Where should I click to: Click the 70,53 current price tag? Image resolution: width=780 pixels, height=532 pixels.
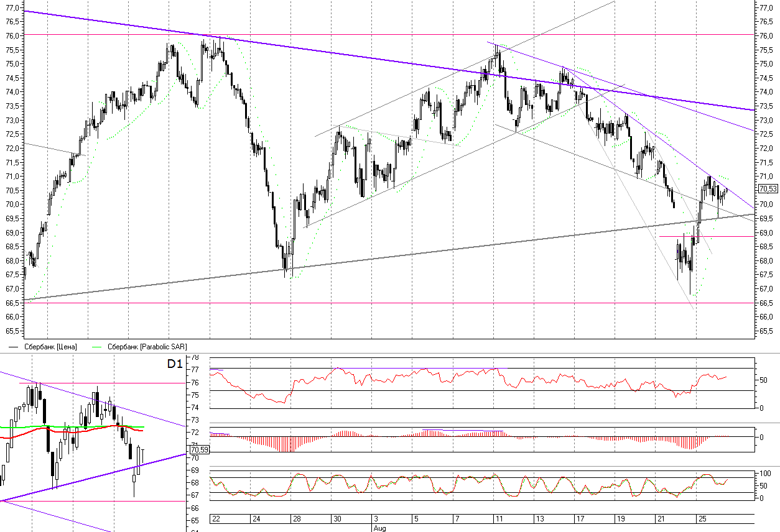765,189
